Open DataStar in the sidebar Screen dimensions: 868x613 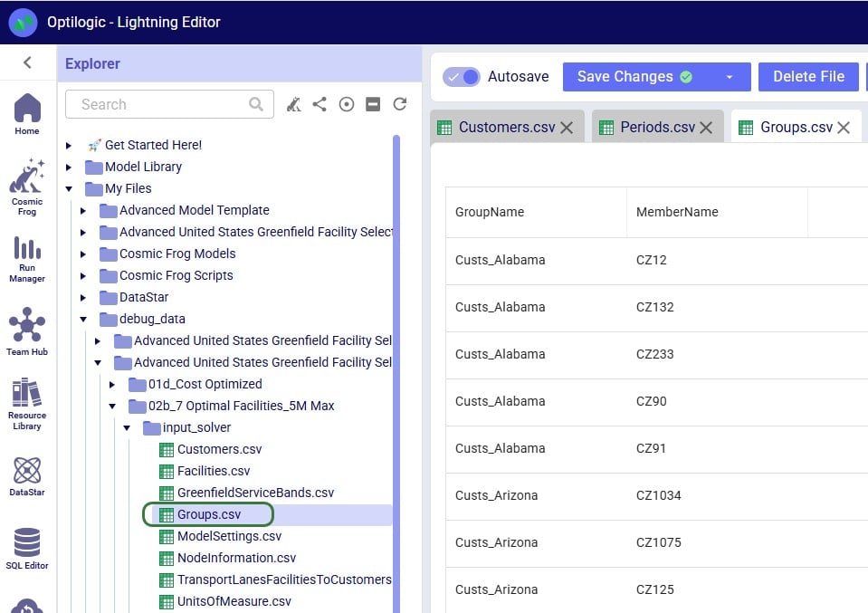(x=27, y=476)
